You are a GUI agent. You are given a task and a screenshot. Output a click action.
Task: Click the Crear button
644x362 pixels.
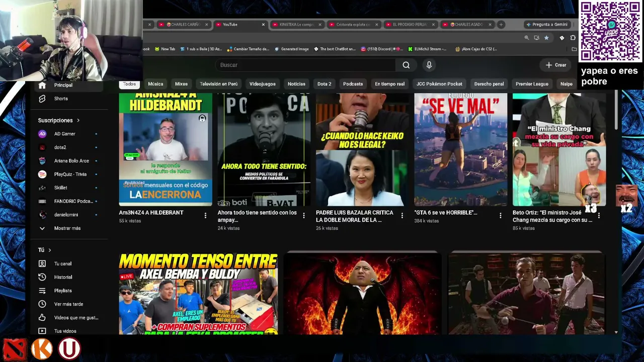(556, 65)
